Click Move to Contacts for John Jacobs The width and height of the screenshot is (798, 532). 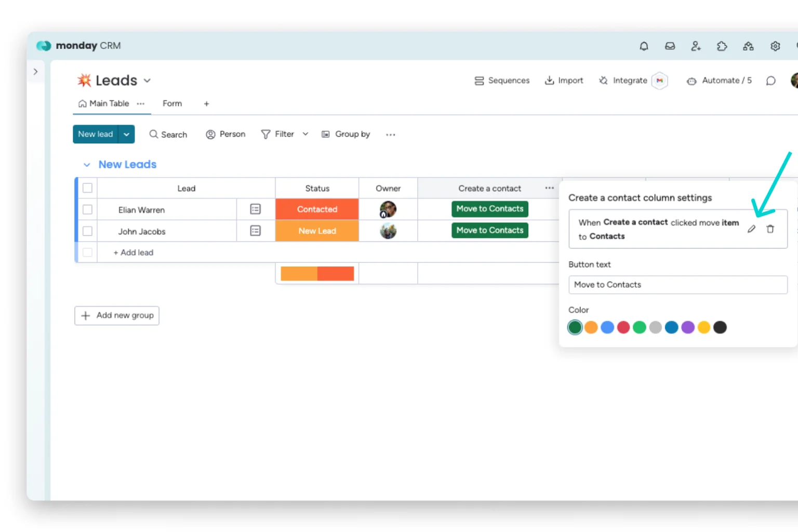[490, 230]
